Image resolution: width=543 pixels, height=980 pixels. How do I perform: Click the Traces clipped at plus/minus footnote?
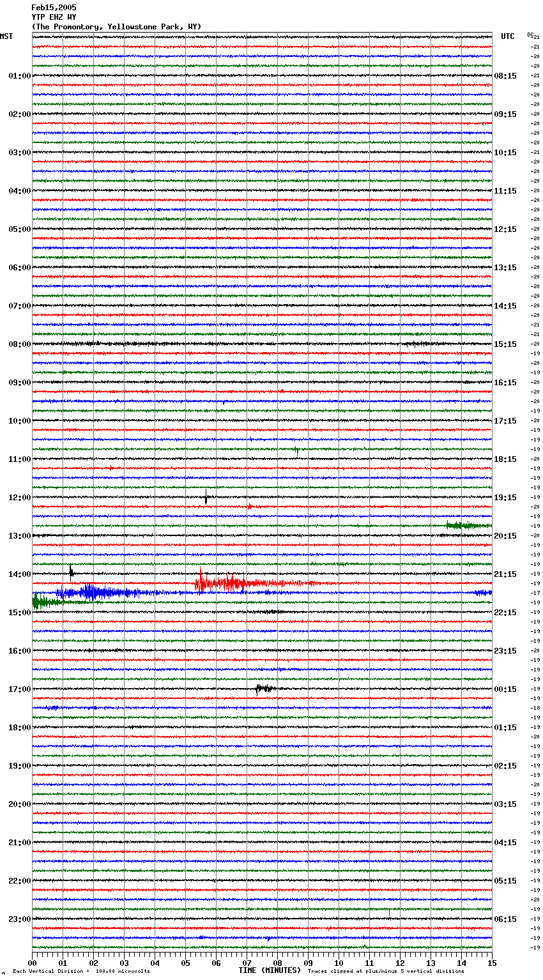click(386, 971)
